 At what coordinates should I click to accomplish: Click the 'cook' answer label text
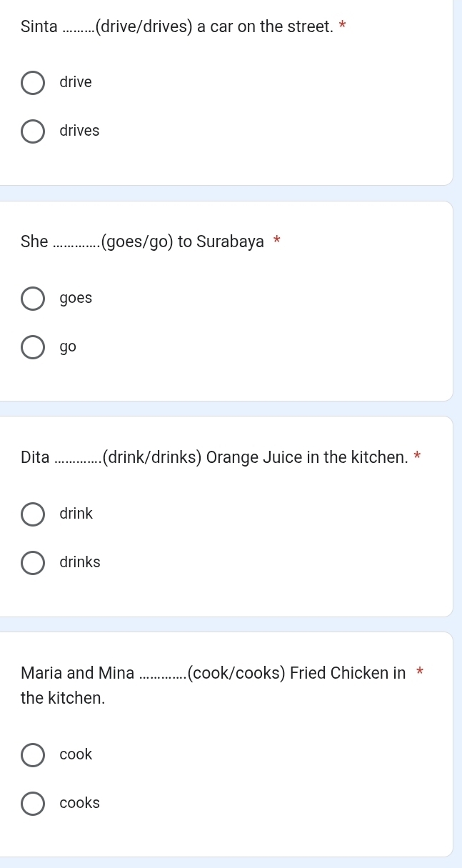pyautogui.click(x=76, y=754)
